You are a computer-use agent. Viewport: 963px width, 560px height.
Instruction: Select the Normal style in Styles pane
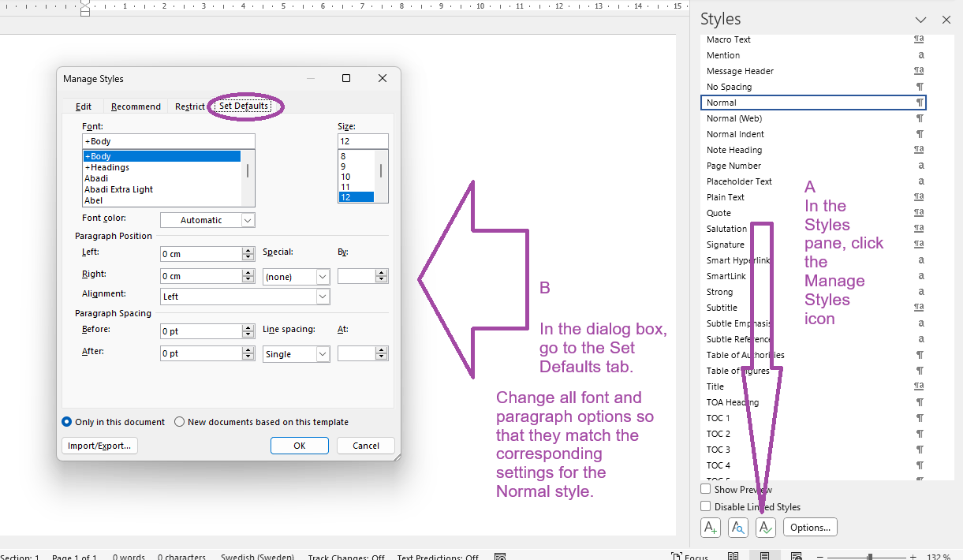pyautogui.click(x=813, y=103)
